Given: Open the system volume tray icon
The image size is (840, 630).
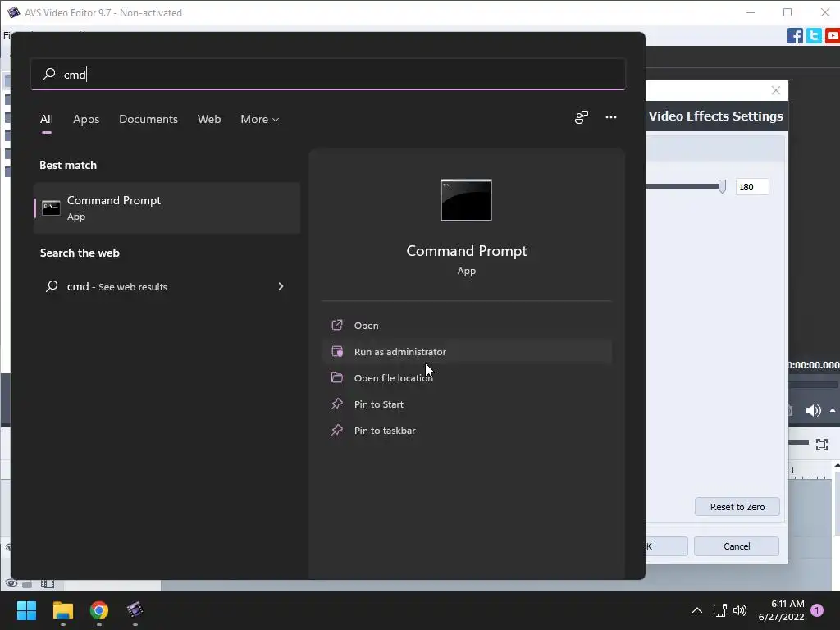Looking at the screenshot, I should 740,610.
